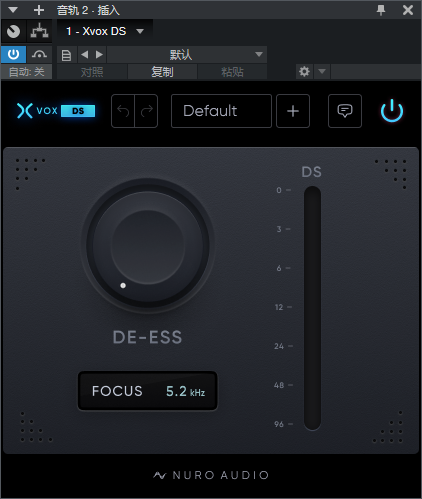The width and height of the screenshot is (422, 499).
Task: Close the plugin window
Action: point(408,10)
